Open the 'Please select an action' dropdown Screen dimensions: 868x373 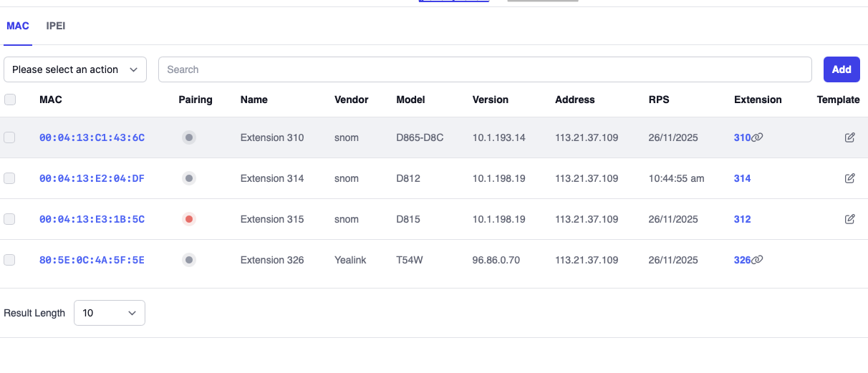[75, 69]
